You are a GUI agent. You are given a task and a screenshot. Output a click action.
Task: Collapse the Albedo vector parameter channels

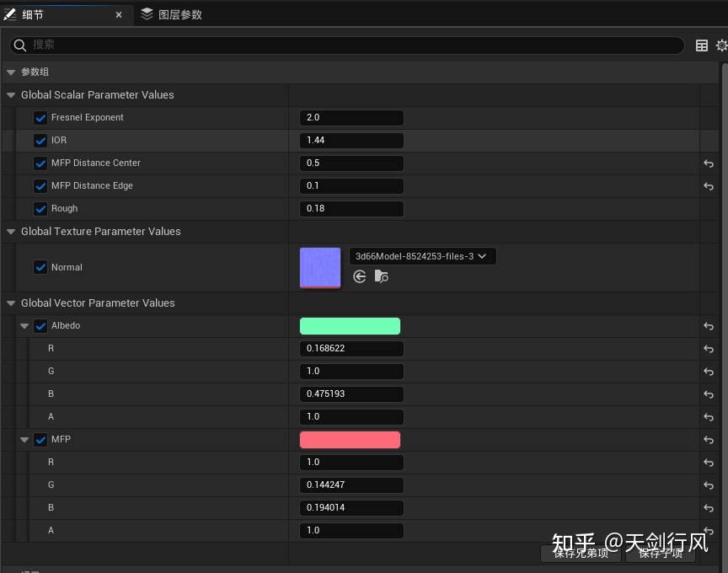point(24,325)
